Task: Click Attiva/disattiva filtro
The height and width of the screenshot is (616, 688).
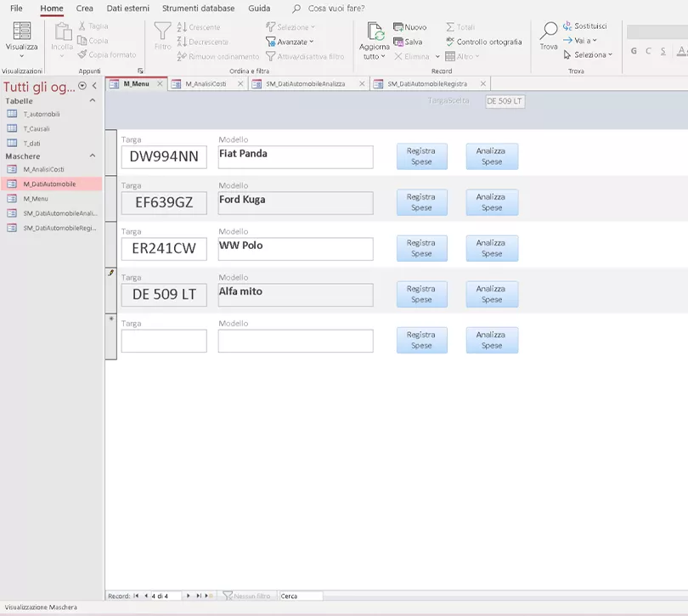Action: pos(305,56)
